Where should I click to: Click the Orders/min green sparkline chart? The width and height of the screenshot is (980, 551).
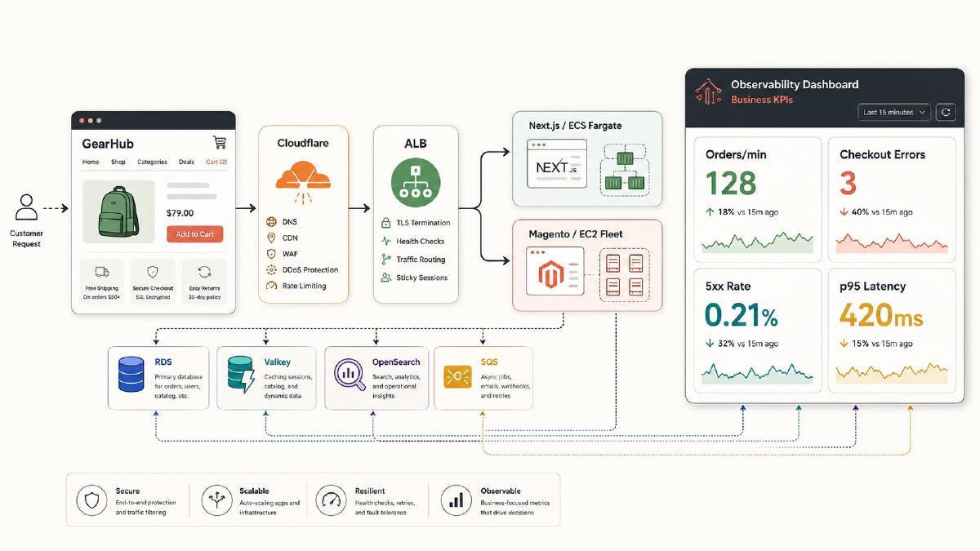[758, 242]
